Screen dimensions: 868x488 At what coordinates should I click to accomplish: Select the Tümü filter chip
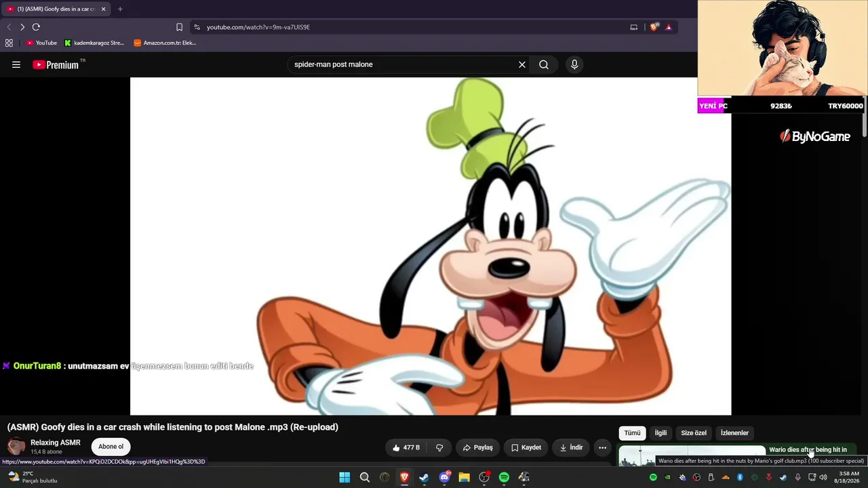click(632, 433)
